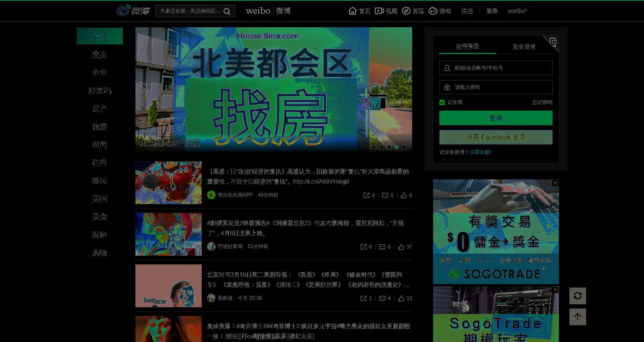Select the 房产 category

[100, 108]
